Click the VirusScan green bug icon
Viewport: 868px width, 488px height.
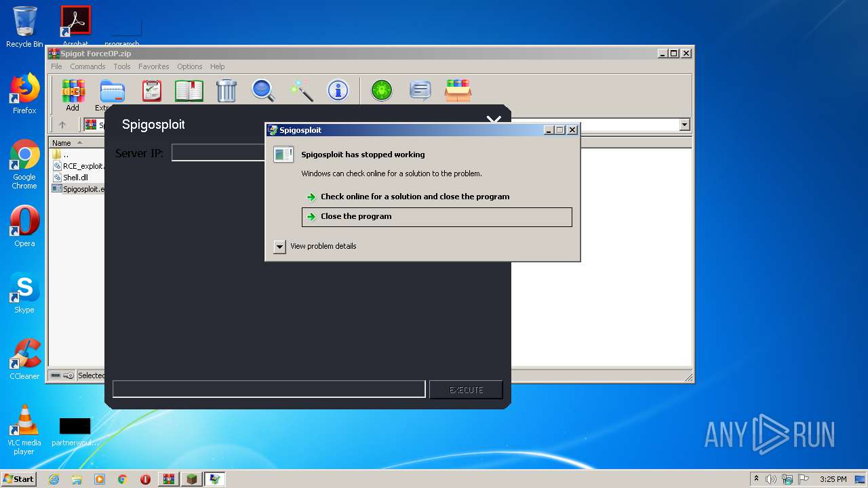click(382, 90)
